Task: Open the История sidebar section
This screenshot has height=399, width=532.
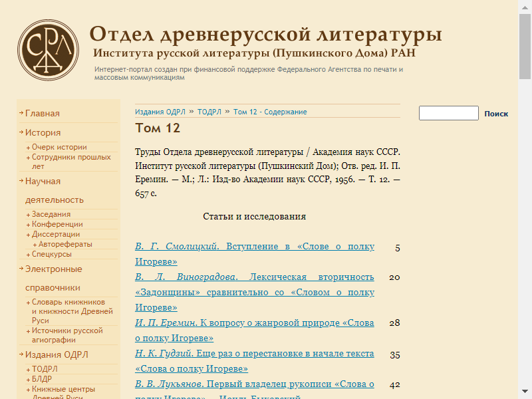Action: (43, 132)
